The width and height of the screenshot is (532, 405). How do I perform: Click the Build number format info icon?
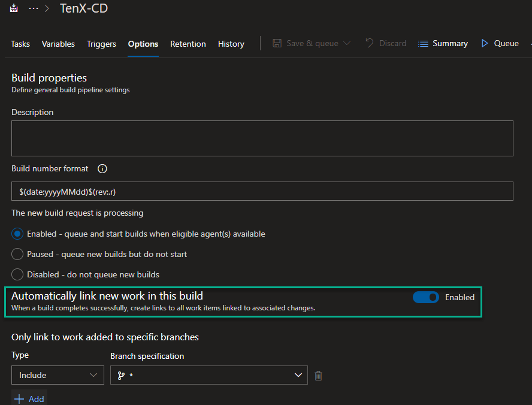click(102, 169)
